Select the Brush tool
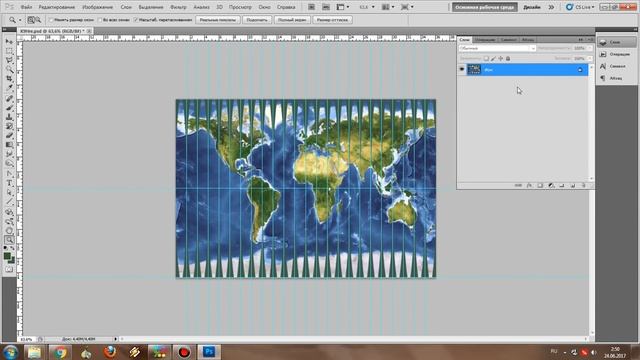Image resolution: width=640 pixels, height=360 pixels. pos(9,108)
